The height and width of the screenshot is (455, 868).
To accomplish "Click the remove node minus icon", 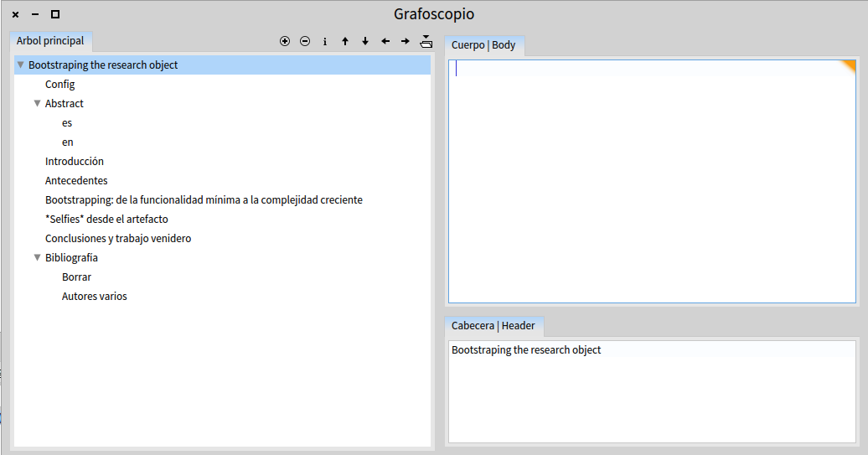I will point(305,41).
